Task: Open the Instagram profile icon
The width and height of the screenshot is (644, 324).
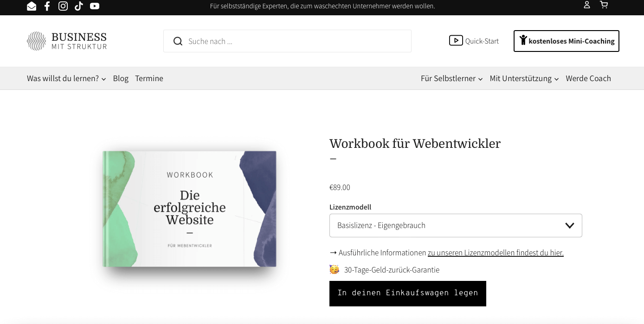Action: (x=63, y=6)
